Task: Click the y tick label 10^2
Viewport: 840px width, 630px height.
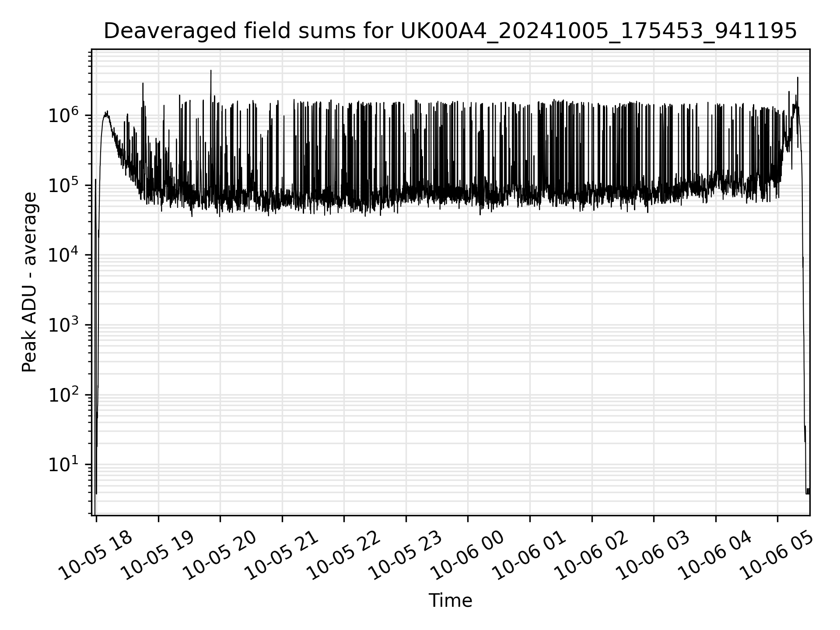Action: click(64, 394)
